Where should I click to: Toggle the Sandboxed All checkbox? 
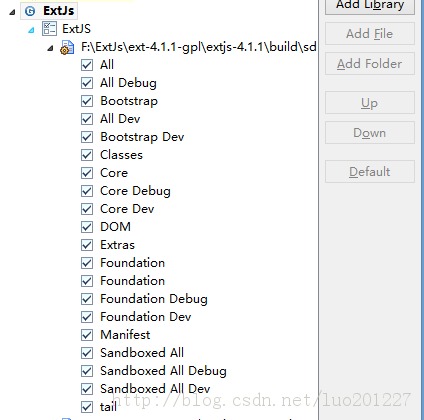[x=87, y=353]
